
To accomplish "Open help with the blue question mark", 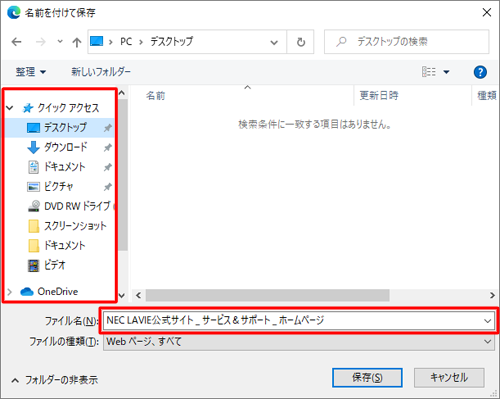I will click(x=480, y=72).
